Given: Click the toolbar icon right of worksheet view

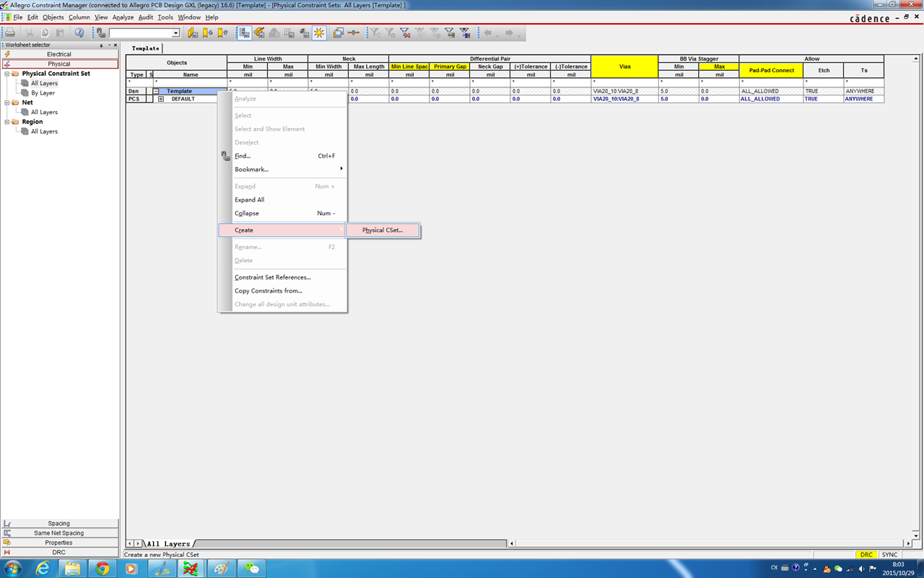Looking at the screenshot, I should click(x=259, y=33).
